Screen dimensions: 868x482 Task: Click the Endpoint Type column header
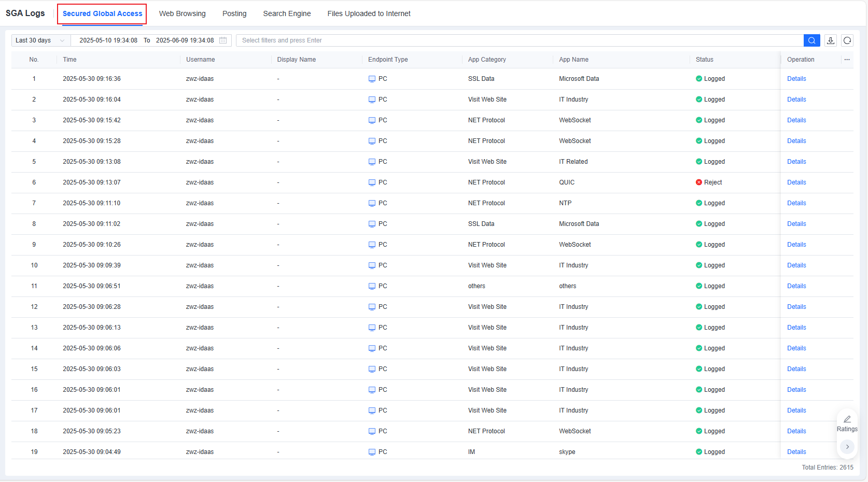click(x=388, y=60)
